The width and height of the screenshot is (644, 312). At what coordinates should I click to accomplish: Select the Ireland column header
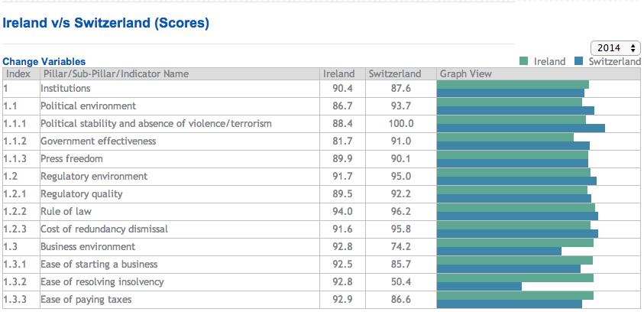point(339,74)
